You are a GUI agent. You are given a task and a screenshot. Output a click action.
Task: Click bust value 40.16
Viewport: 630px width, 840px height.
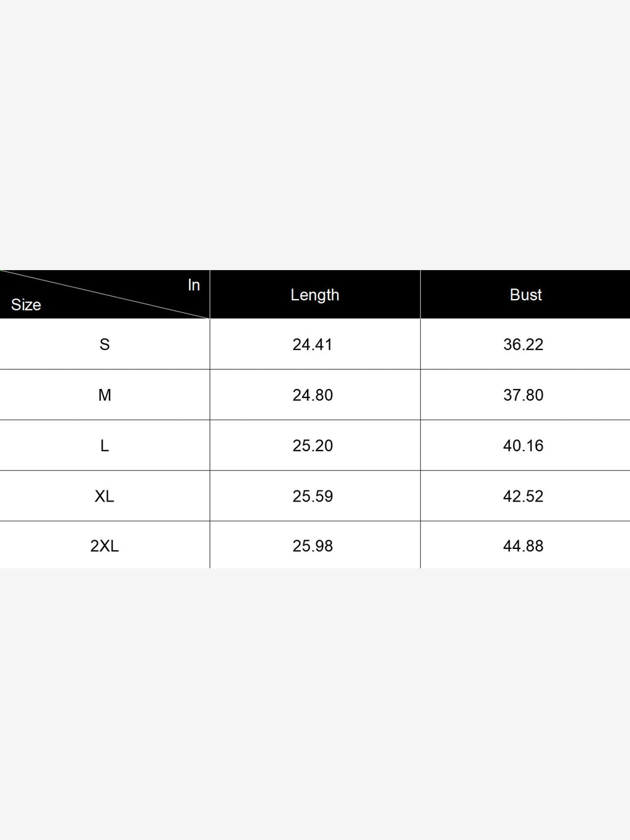[x=524, y=446]
